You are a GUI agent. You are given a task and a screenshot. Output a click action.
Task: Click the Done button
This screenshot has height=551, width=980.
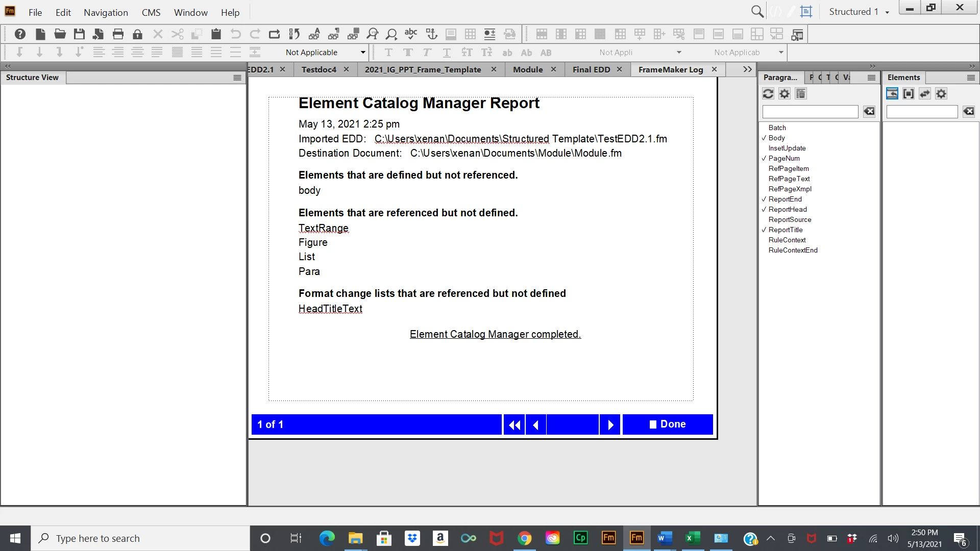tap(667, 424)
